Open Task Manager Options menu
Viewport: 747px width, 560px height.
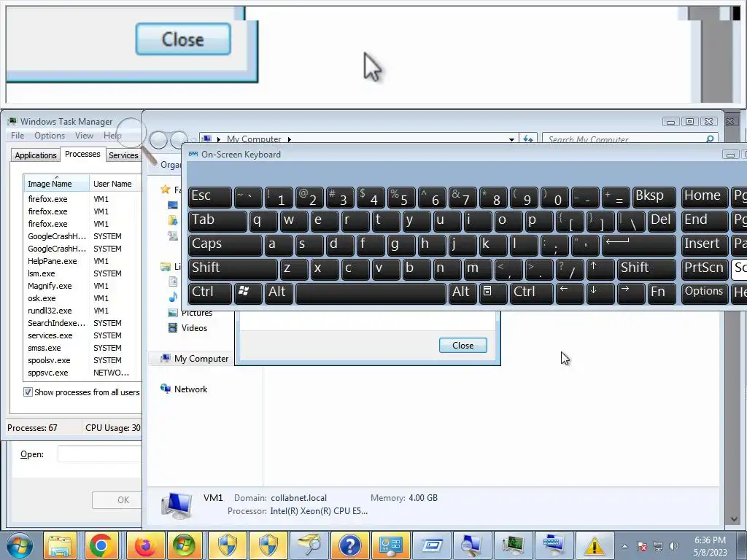click(50, 135)
